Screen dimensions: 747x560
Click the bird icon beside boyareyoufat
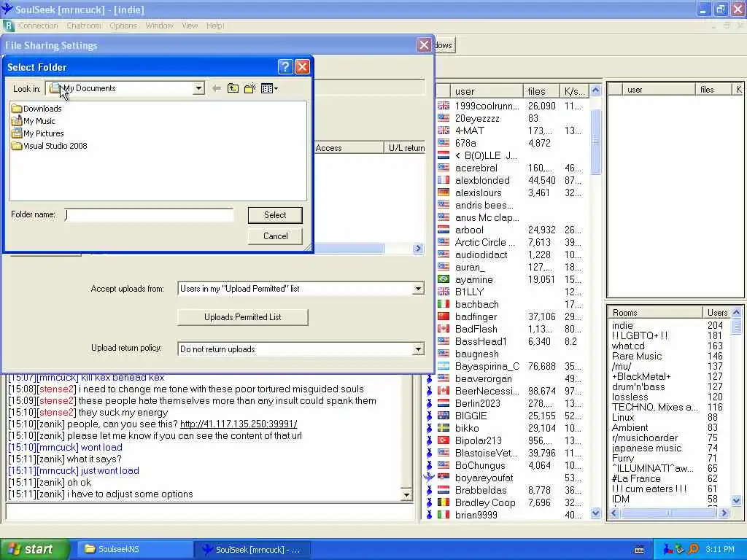click(x=429, y=477)
